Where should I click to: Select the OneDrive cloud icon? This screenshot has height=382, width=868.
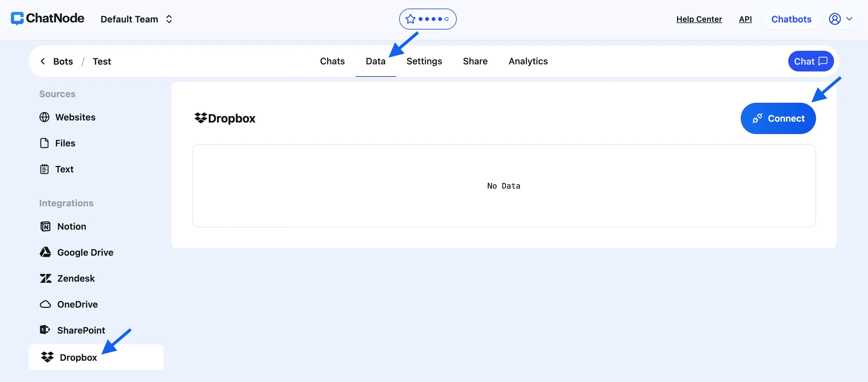45,304
